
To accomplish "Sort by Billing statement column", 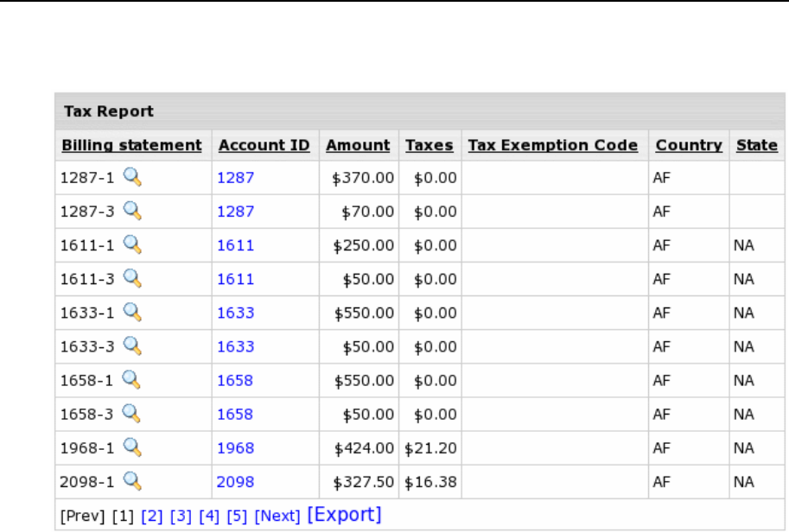I will coord(131,145).
